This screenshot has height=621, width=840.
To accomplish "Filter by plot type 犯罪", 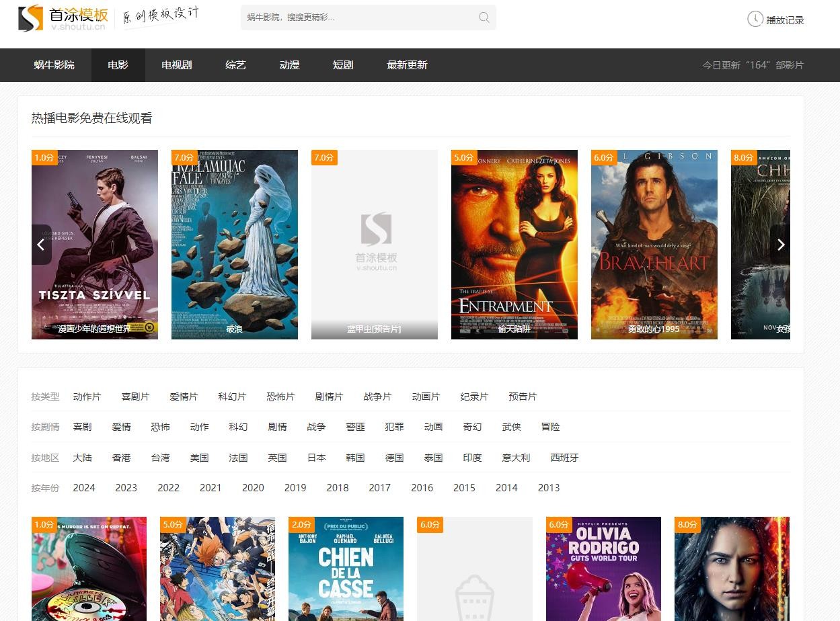I will pyautogui.click(x=394, y=427).
